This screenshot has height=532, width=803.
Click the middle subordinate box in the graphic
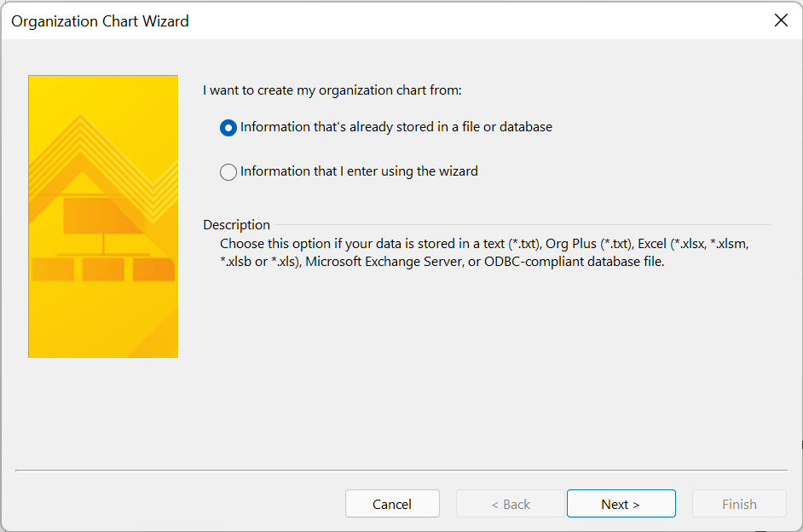point(103,269)
